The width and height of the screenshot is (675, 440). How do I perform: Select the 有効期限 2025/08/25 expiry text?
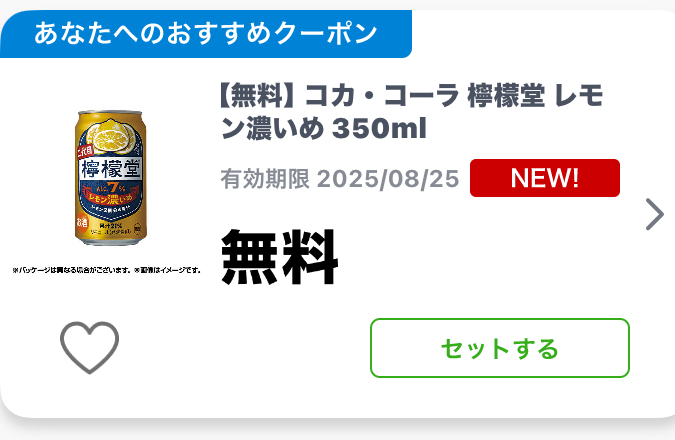[x=340, y=179]
